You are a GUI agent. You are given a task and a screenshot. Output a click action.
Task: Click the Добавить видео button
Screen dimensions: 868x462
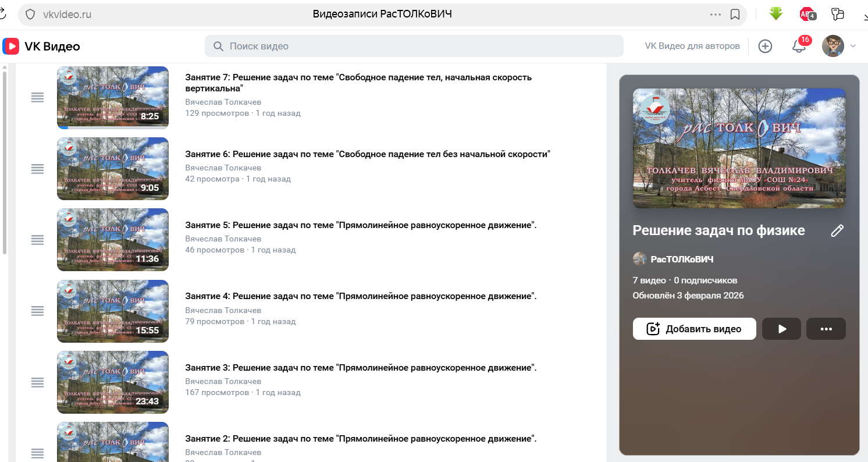click(x=694, y=329)
